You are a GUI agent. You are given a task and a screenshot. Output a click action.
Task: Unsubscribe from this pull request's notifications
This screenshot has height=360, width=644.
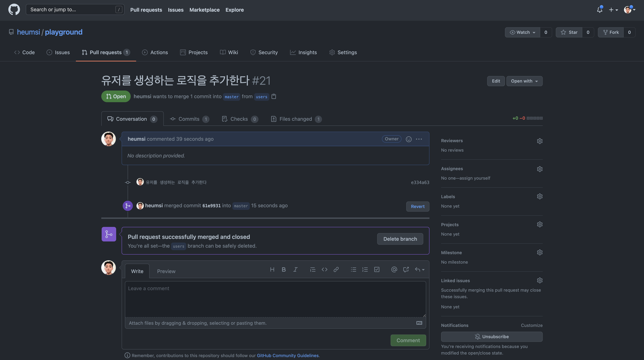[x=492, y=337]
